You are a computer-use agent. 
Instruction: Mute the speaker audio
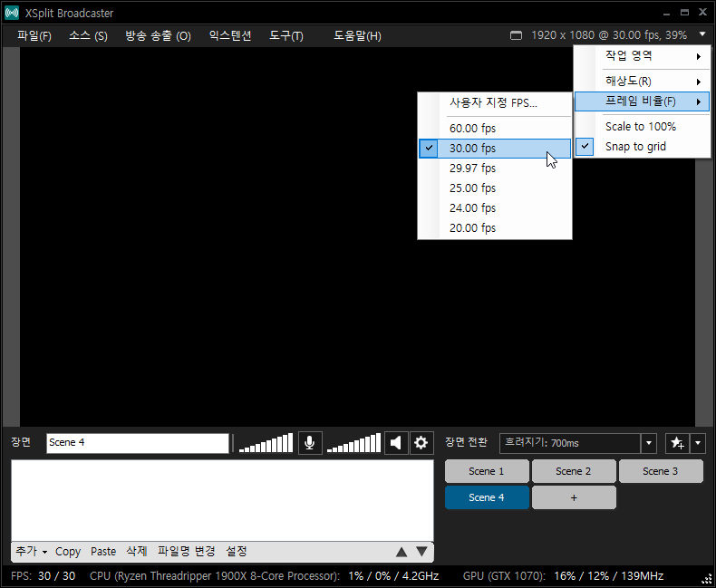396,443
